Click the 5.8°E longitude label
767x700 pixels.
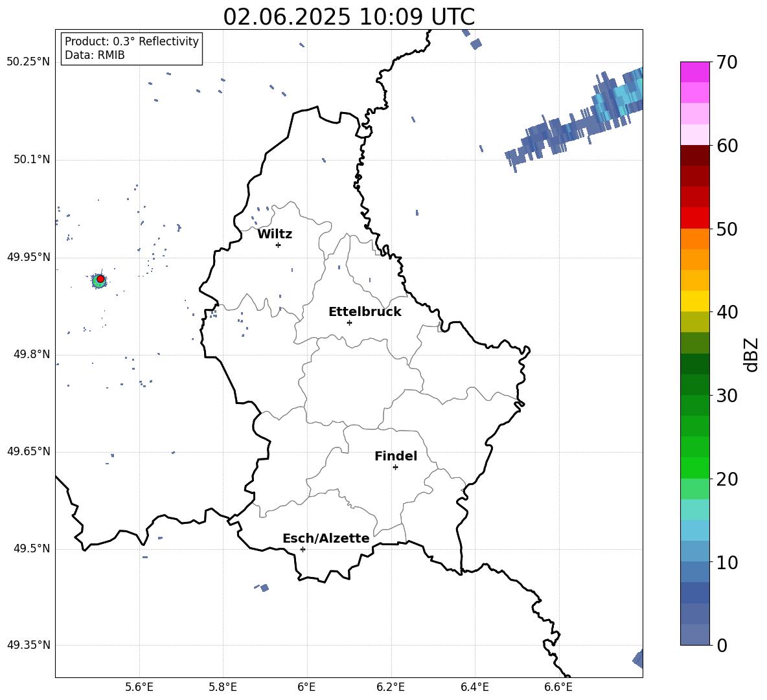(x=223, y=687)
